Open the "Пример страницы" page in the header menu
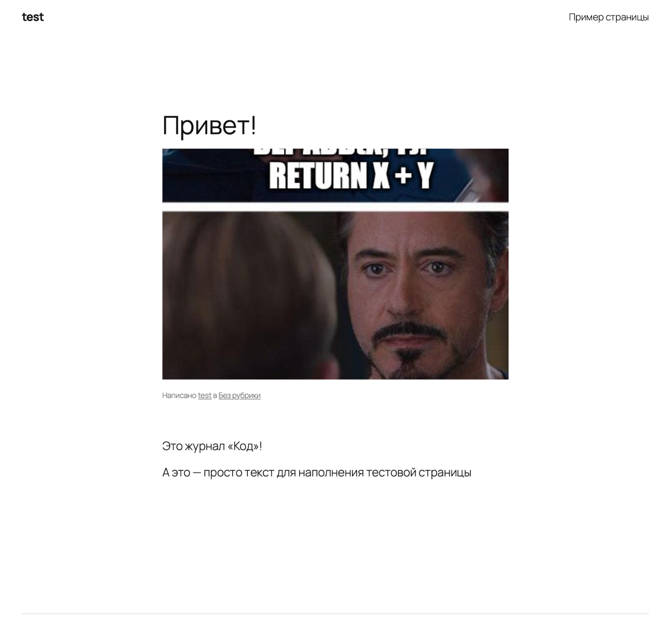672x625 pixels. [x=609, y=16]
